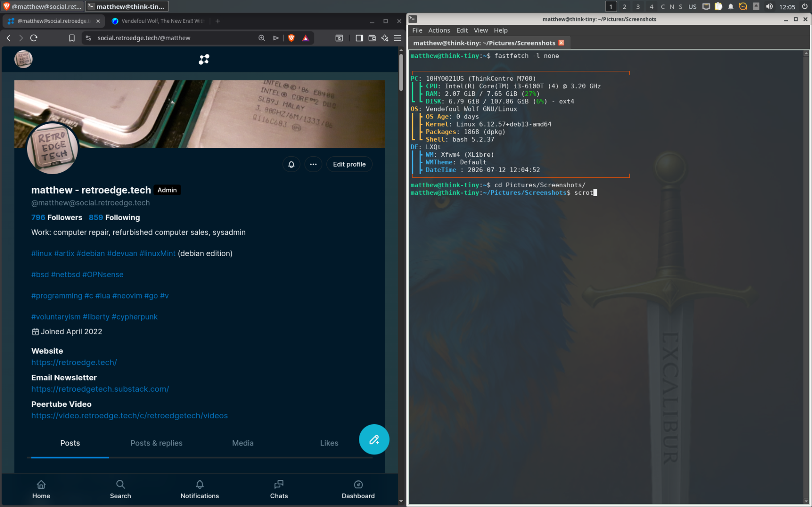
Task: Select the Media tab
Action: (243, 443)
